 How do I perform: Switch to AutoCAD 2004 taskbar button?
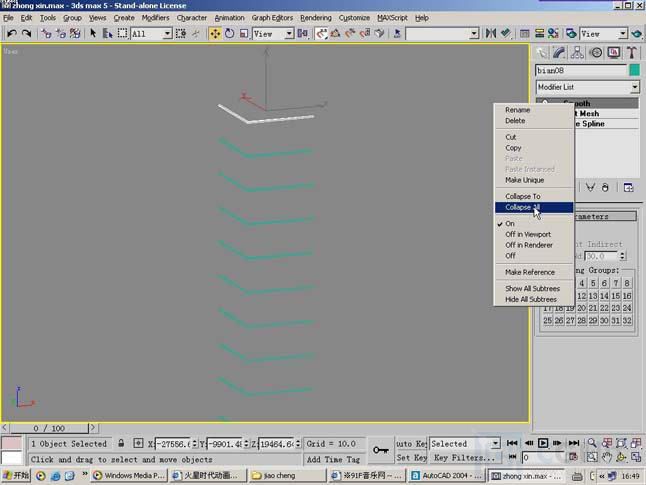click(x=447, y=476)
